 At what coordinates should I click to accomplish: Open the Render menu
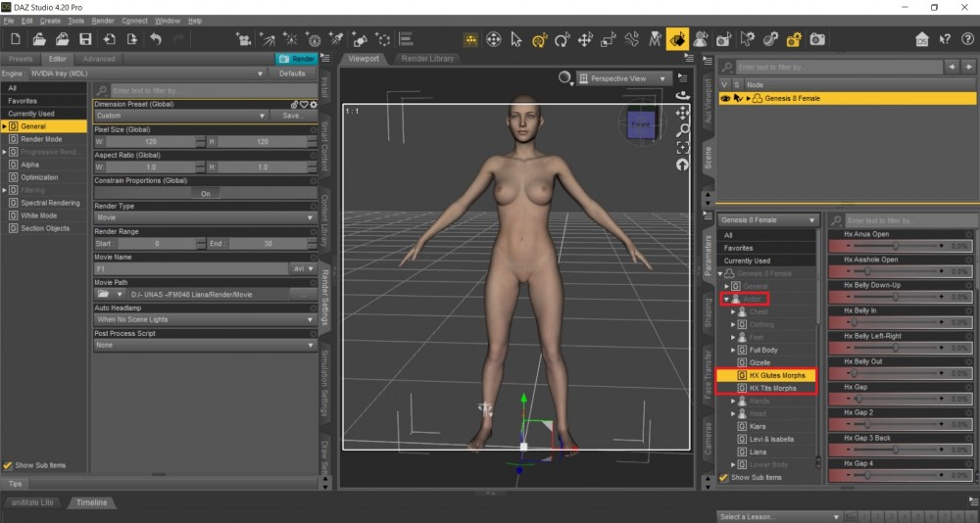pos(103,21)
